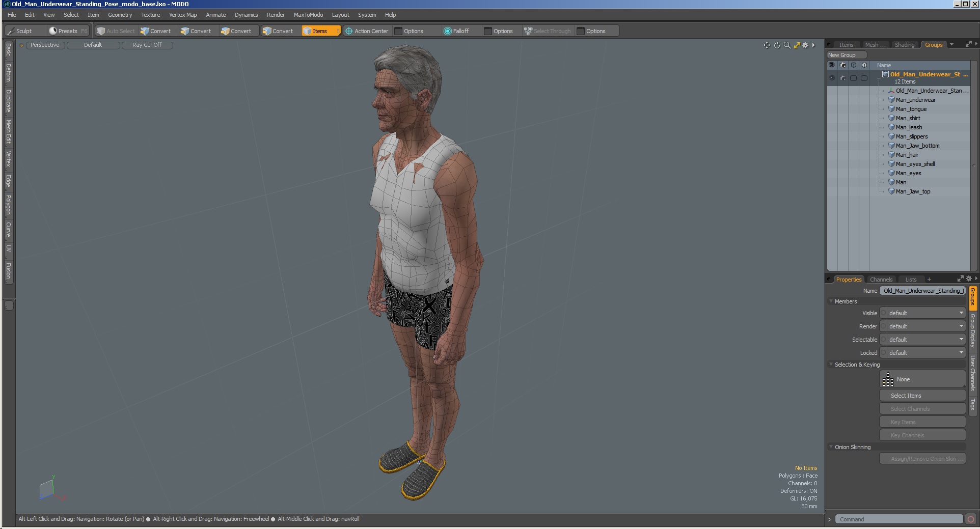Click the None keying set button

tap(922, 379)
